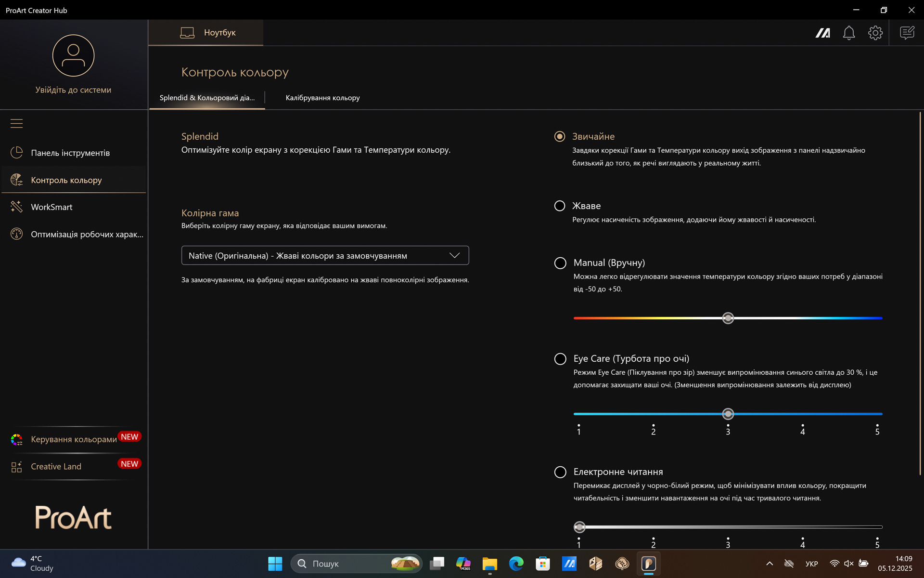This screenshot has width=924, height=578.
Task: Click the grid icon beside Creative Land
Action: [x=16, y=466]
